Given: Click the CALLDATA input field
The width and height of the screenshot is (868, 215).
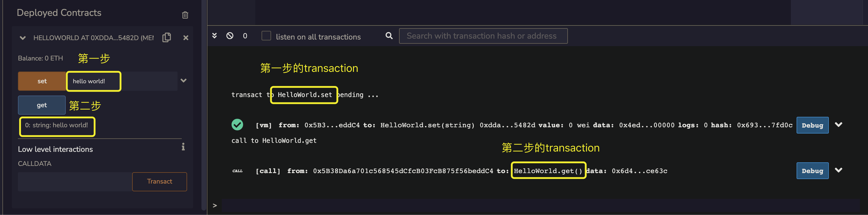Looking at the screenshot, I should [75, 181].
